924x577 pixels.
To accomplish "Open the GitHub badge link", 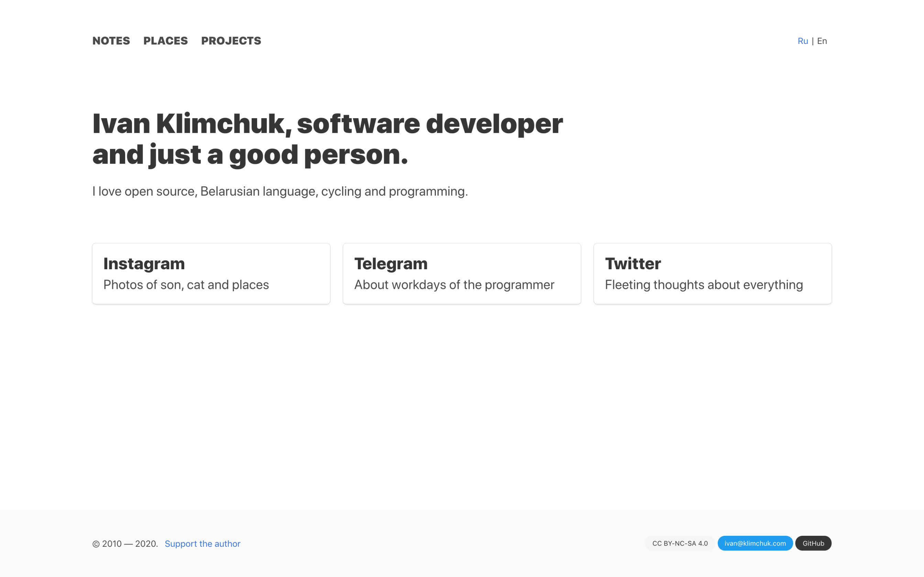I will click(813, 543).
